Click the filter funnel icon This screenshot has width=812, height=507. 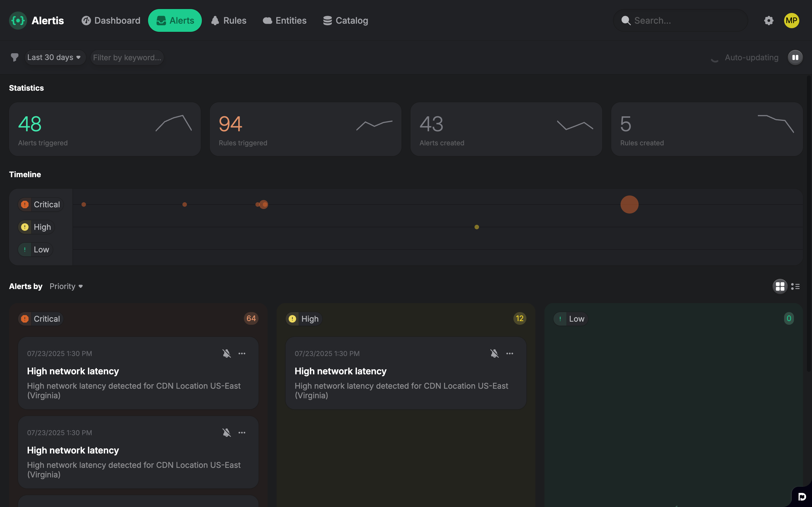(14, 57)
